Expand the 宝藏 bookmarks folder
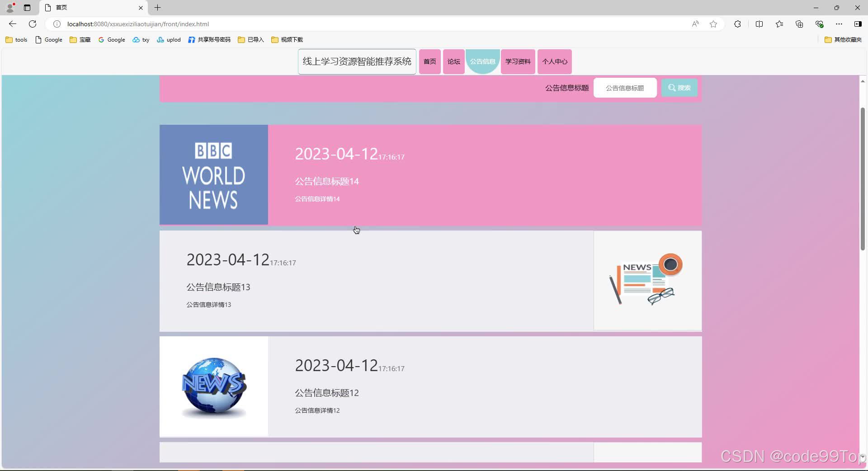 (80, 40)
